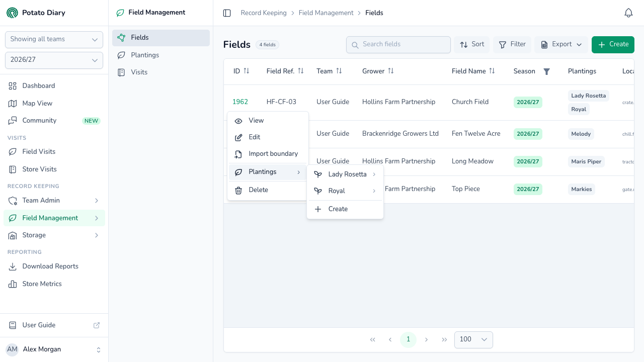
Task: Select Import boundary in context menu
Action: [x=268, y=154]
